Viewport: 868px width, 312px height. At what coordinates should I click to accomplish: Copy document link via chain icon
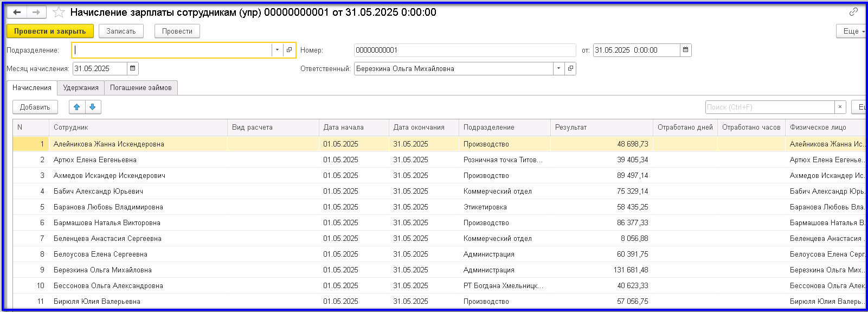pos(853,12)
